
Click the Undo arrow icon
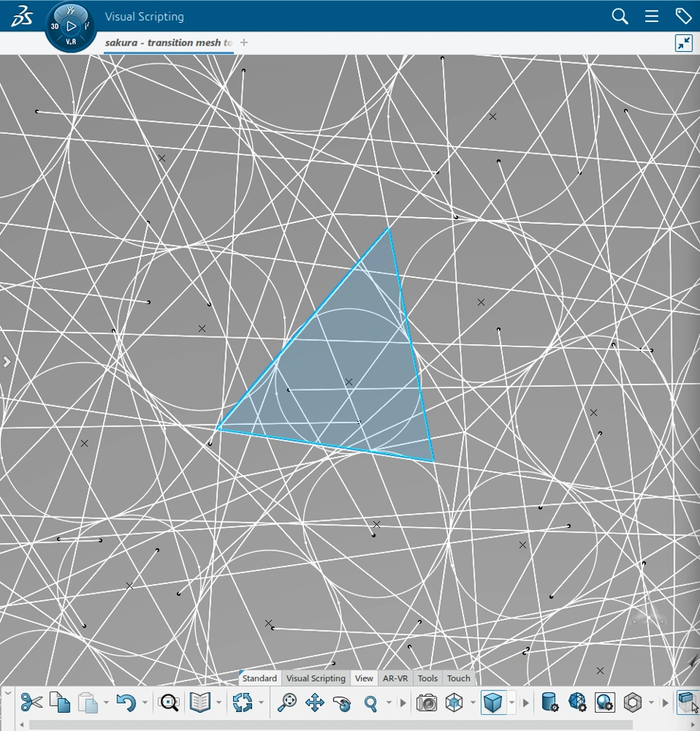click(x=126, y=702)
